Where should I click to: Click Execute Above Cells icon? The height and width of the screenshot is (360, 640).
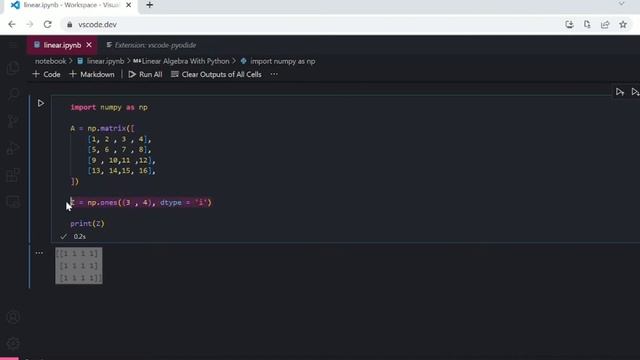[620, 92]
